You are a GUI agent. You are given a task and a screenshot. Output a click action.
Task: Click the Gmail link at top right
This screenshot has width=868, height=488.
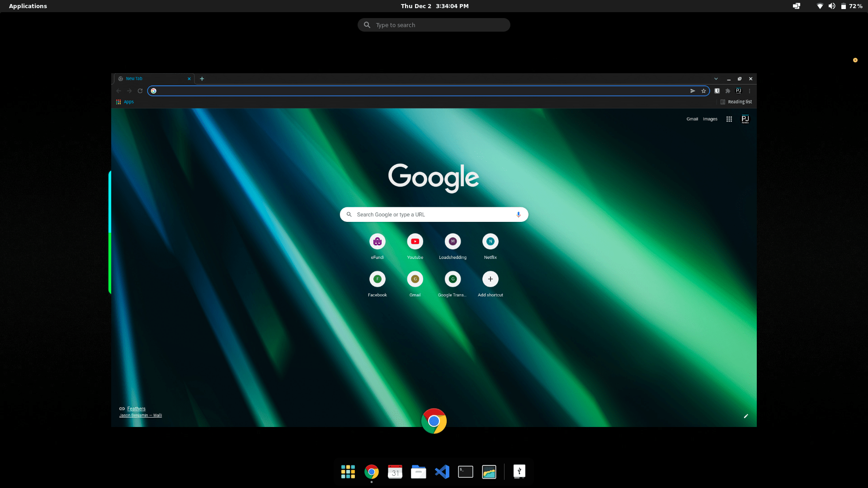692,119
